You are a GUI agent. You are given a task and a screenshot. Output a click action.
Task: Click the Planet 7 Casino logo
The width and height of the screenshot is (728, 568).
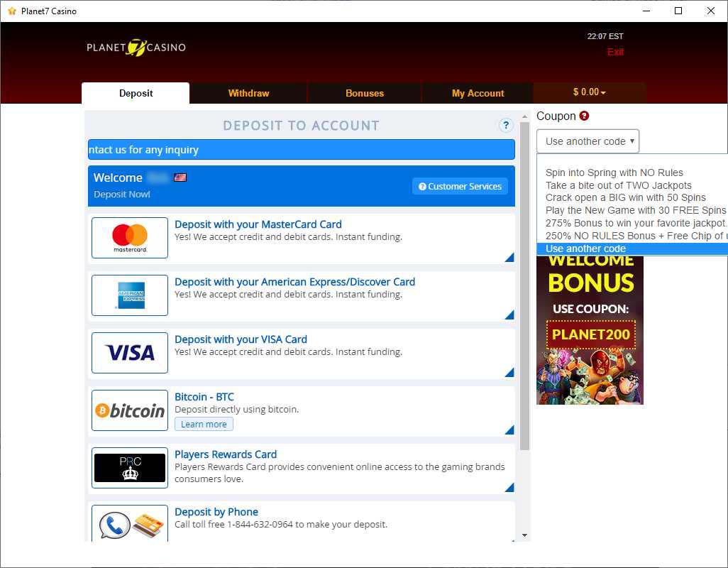(x=136, y=48)
